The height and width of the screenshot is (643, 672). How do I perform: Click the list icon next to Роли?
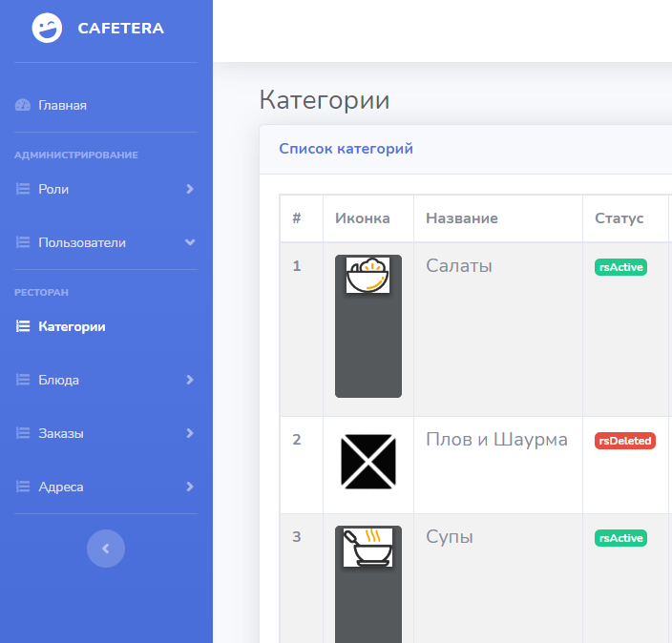tap(23, 189)
